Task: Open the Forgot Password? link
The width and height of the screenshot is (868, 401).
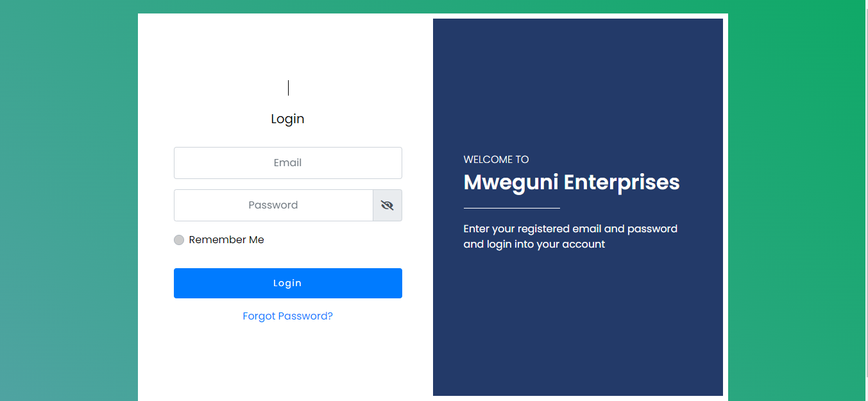Action: click(x=287, y=316)
